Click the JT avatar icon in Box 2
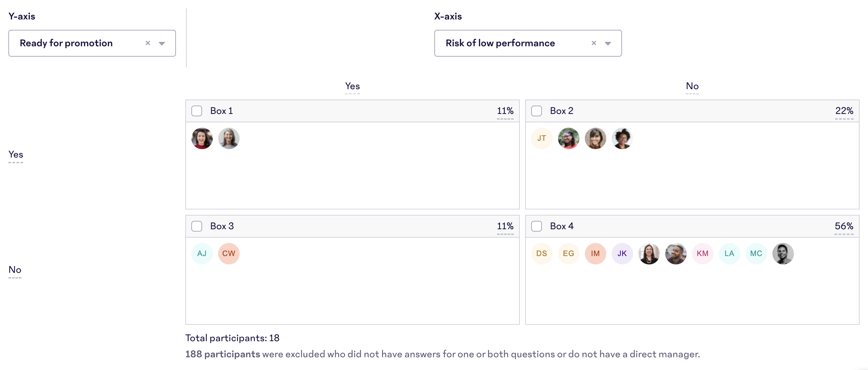 click(541, 138)
